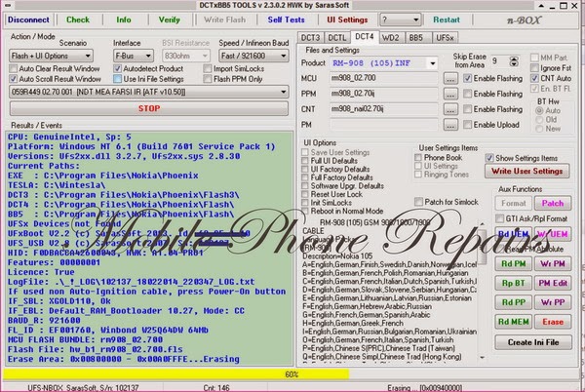Image resolution: width=585 pixels, height=392 pixels.
Task: Switch to the DCT3 tab
Action: tap(310, 38)
